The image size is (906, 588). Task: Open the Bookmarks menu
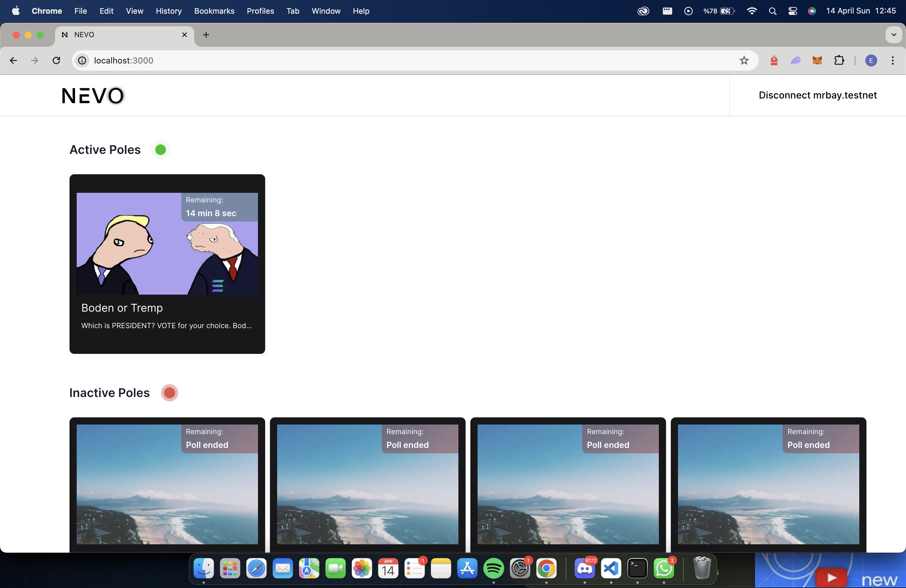[x=214, y=11]
